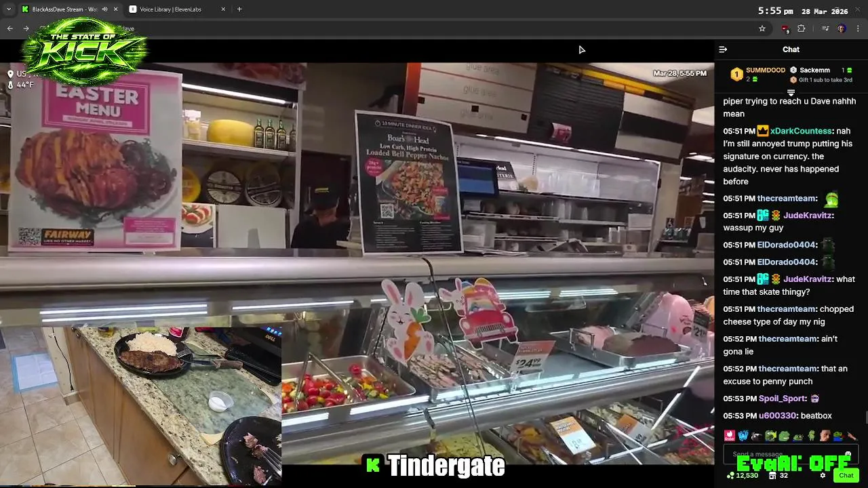Viewport: 868px width, 488px height.
Task: Open Spoil_Sport username in chat
Action: [783, 399]
